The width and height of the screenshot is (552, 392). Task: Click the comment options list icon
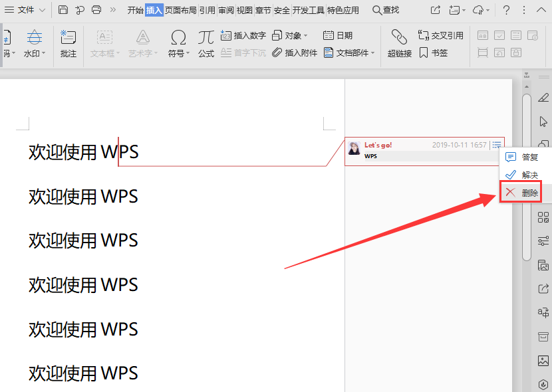tap(497, 145)
